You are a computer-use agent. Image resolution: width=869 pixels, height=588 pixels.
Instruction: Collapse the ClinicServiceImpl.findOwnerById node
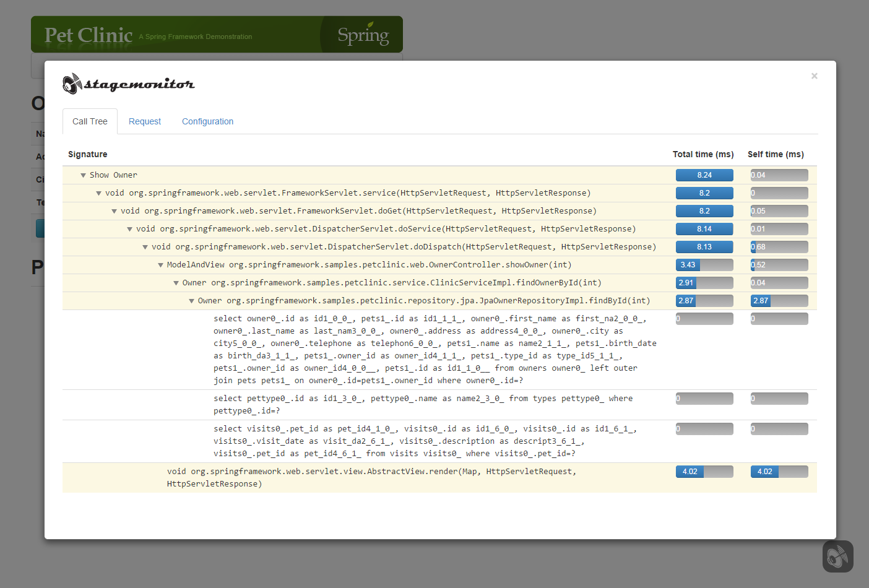176,283
